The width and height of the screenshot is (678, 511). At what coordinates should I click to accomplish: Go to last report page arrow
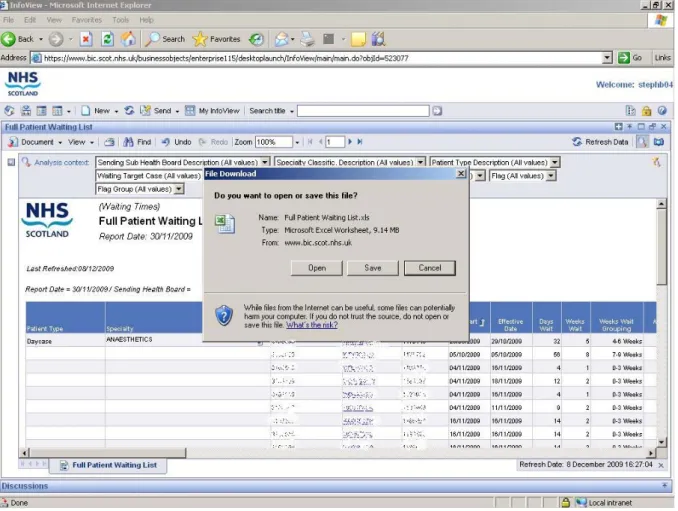tap(360, 142)
